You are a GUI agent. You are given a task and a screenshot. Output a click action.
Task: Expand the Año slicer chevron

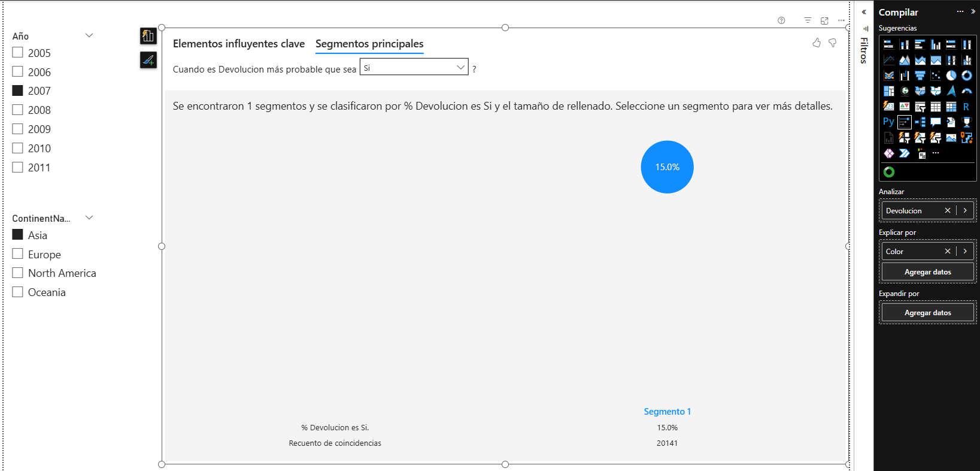tap(89, 35)
